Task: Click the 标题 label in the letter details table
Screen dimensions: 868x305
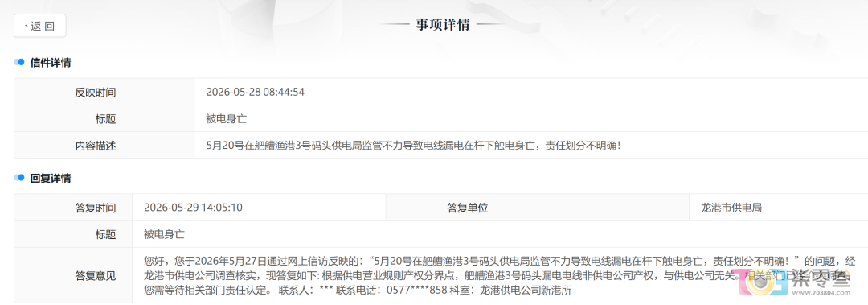Action: point(106,118)
